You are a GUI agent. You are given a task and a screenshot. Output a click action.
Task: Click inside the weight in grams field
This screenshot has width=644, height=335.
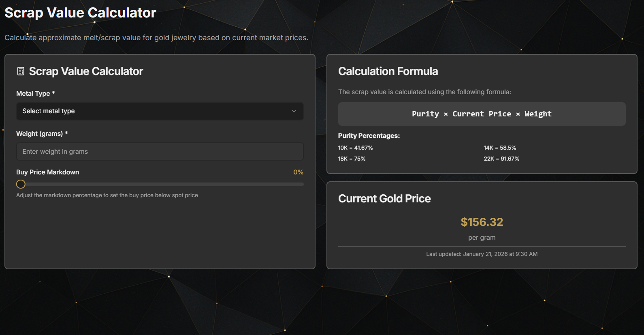click(x=160, y=151)
